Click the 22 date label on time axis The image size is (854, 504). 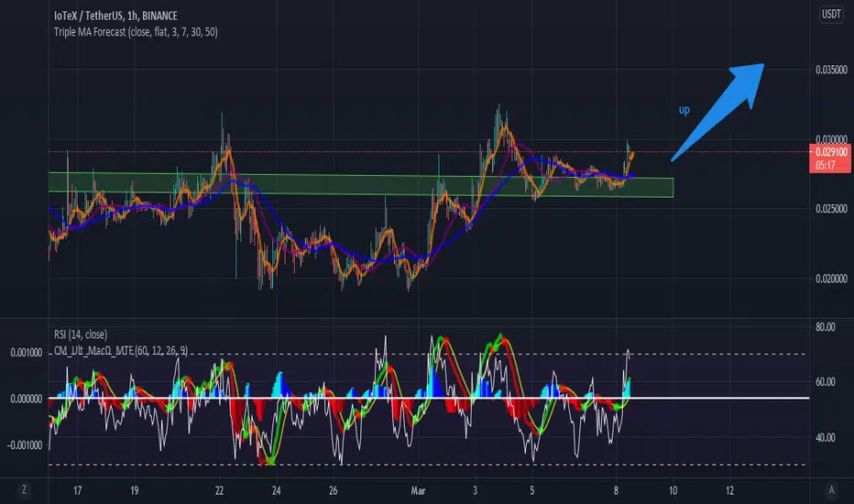click(x=219, y=490)
